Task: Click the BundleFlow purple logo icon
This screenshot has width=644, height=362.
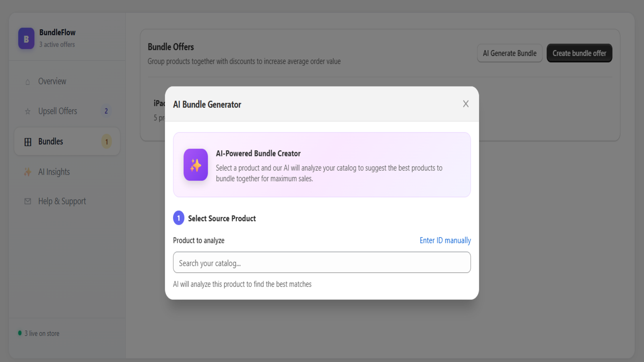Action: coord(26,39)
